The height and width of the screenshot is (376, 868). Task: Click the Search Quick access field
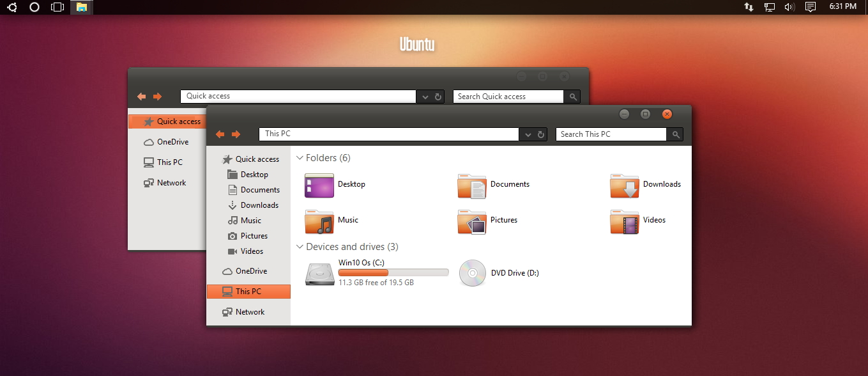point(508,97)
